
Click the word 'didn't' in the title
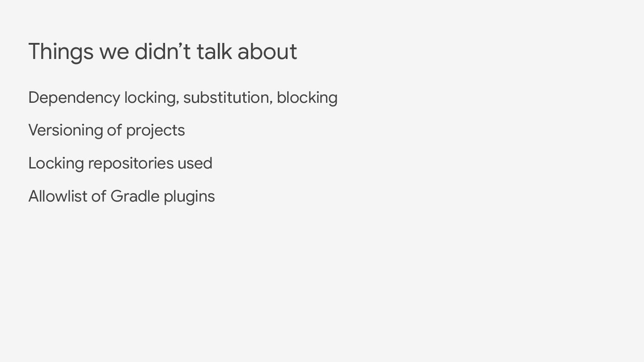click(x=163, y=51)
